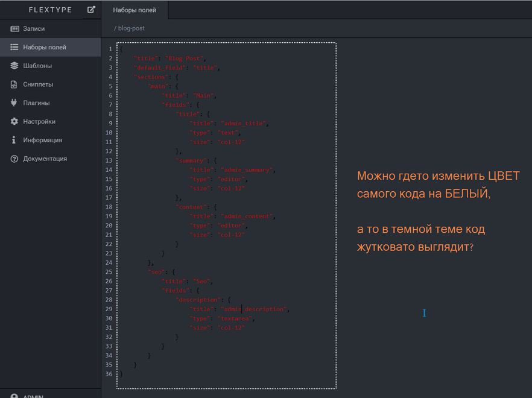
Task: Select Наборы полей in the sidebar
Action: tap(51, 47)
